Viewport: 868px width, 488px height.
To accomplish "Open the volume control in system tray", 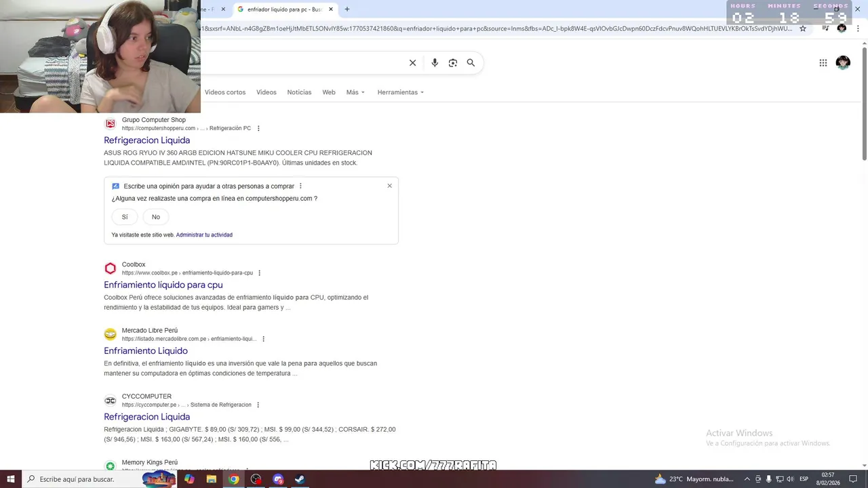I will click(x=790, y=479).
